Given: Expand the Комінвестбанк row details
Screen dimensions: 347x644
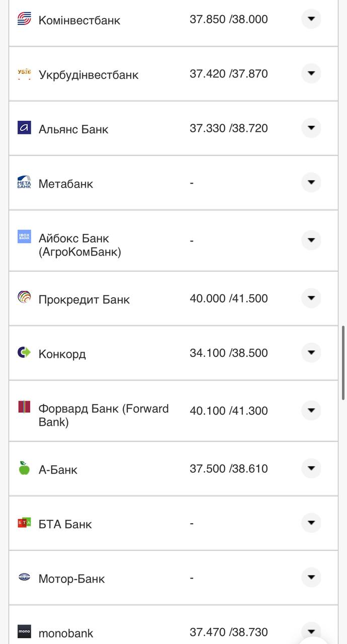Looking at the screenshot, I should [x=311, y=19].
